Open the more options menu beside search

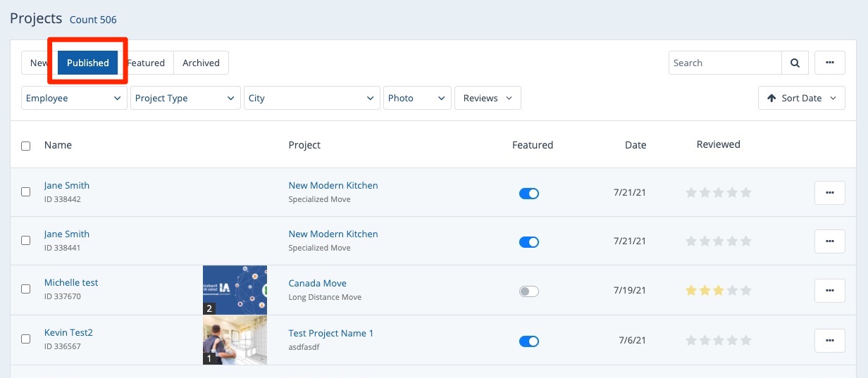click(829, 63)
